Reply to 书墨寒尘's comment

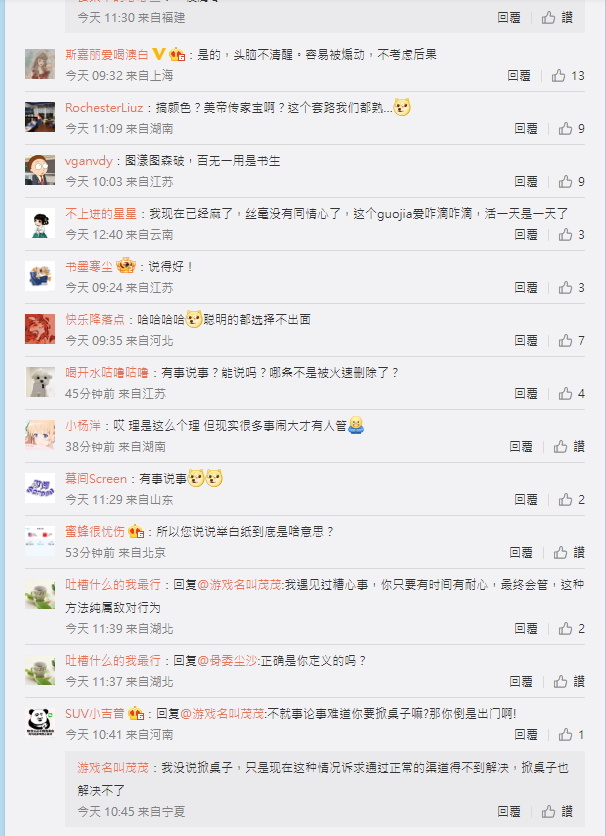(x=526, y=288)
